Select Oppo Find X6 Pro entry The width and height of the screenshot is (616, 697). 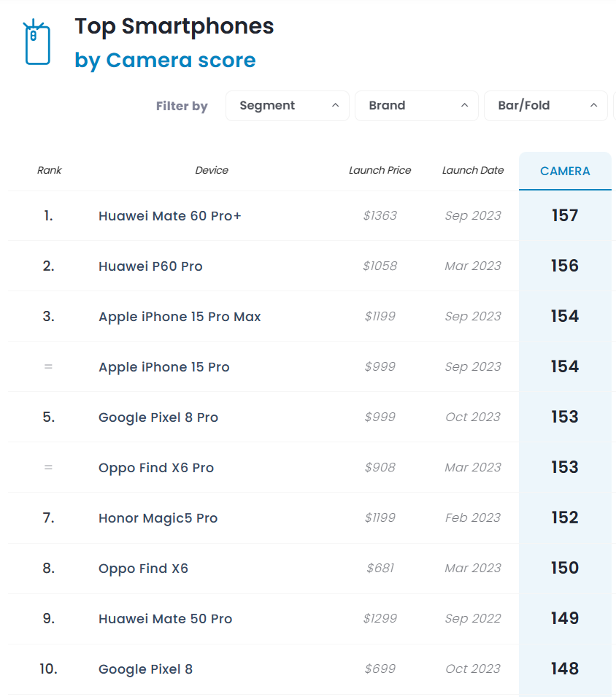click(156, 468)
